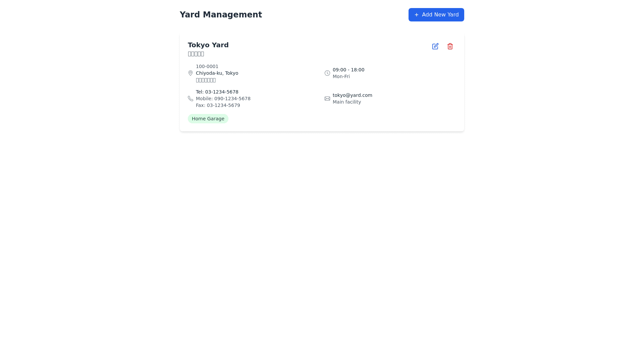The height and width of the screenshot is (362, 644).
Task: Click the edit pencil icon for Tokyo Yard
Action: tap(435, 46)
